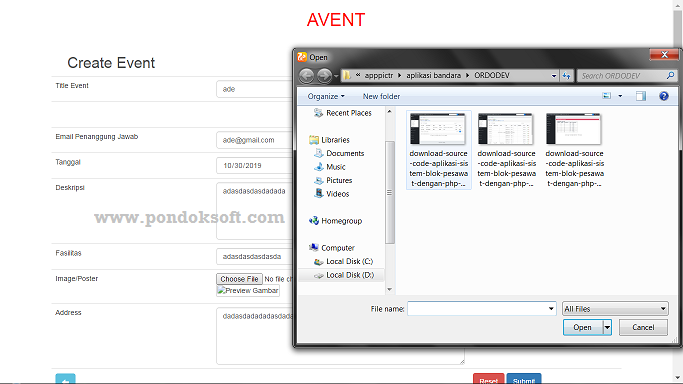Image resolution: width=683 pixels, height=384 pixels.
Task: Select Computer in navigation pane
Action: coord(331,248)
